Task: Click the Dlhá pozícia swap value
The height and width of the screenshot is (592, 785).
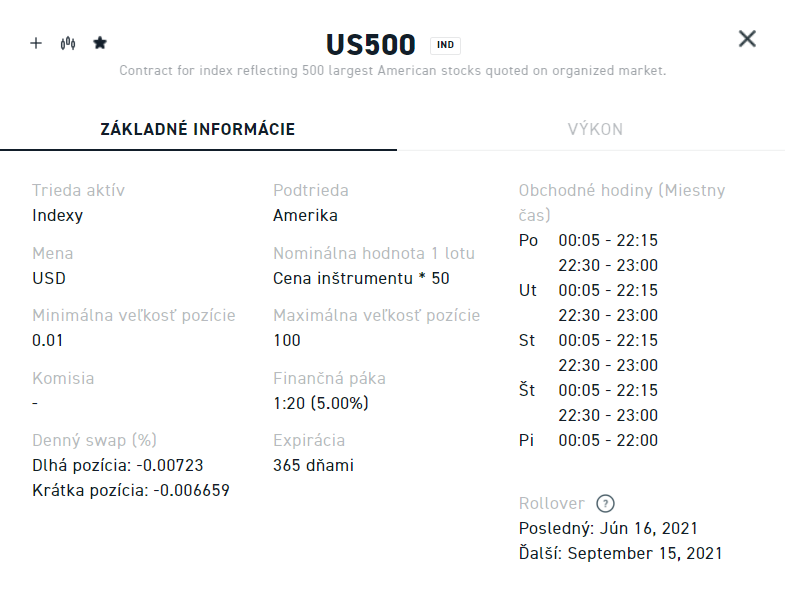Action: (x=118, y=465)
